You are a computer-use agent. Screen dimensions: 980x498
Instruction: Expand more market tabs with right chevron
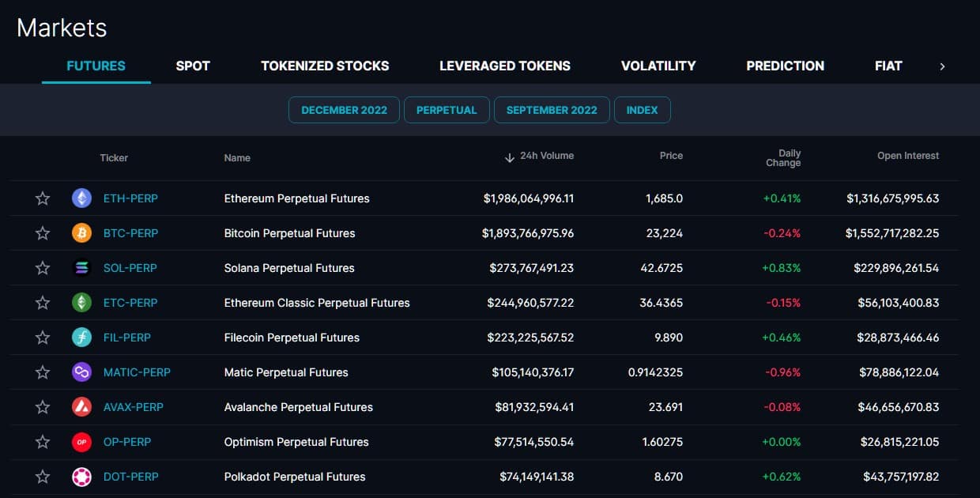coord(942,66)
